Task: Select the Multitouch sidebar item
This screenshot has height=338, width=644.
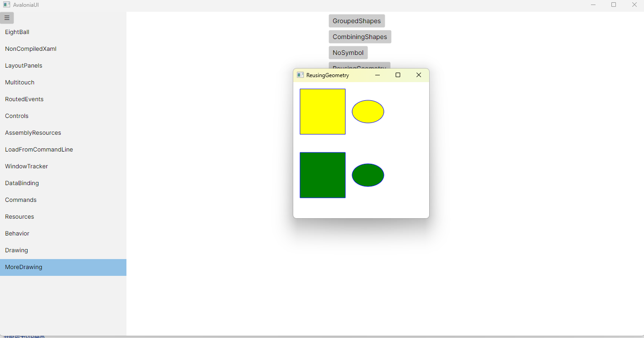Action: tap(63, 83)
